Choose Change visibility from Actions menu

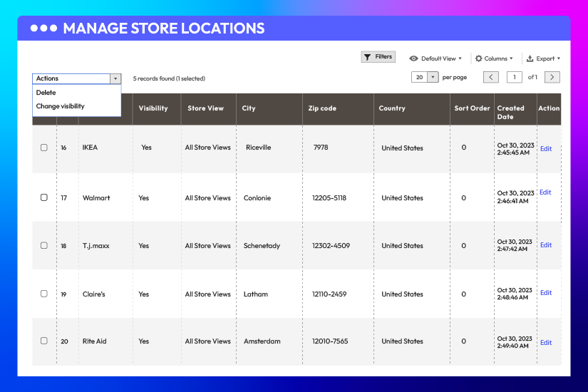coord(61,106)
